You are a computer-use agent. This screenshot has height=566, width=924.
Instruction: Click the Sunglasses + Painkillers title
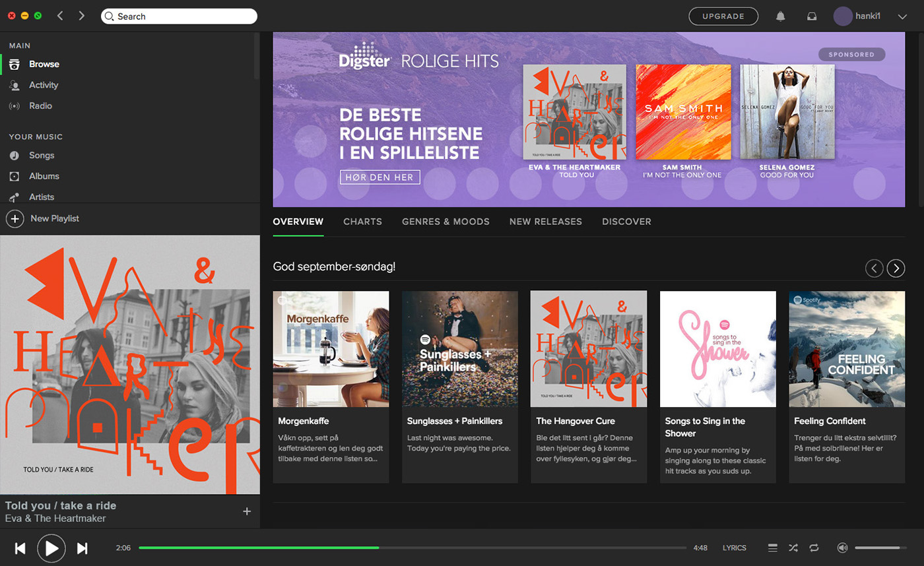click(455, 421)
